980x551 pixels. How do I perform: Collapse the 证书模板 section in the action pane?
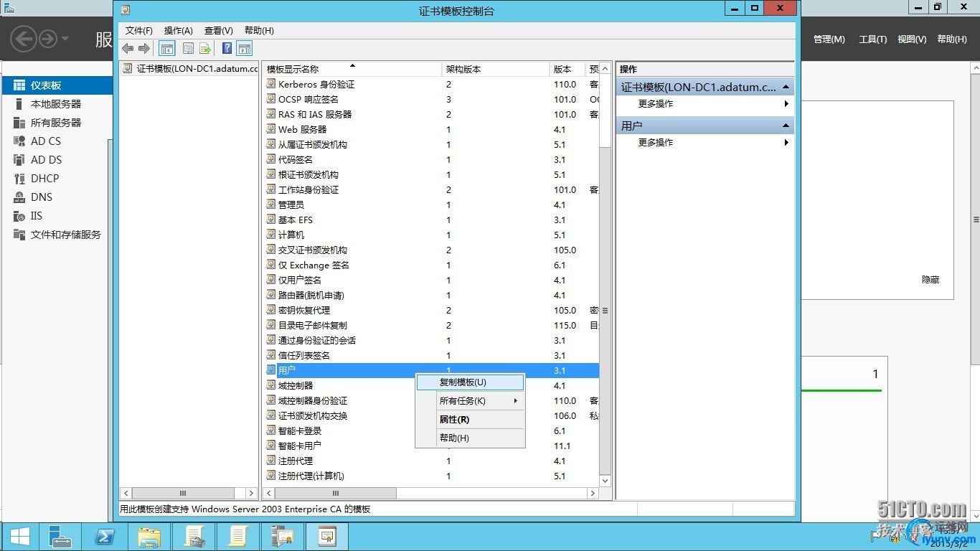pyautogui.click(x=786, y=87)
